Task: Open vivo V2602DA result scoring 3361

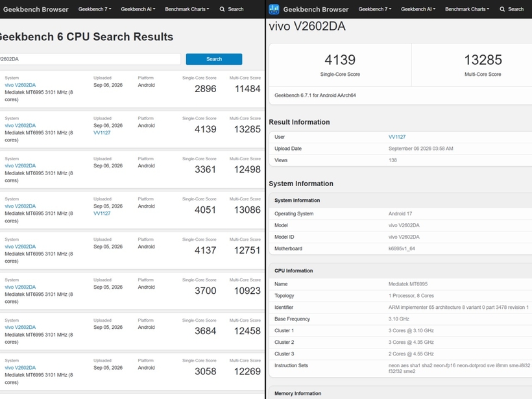Action: [x=20, y=165]
